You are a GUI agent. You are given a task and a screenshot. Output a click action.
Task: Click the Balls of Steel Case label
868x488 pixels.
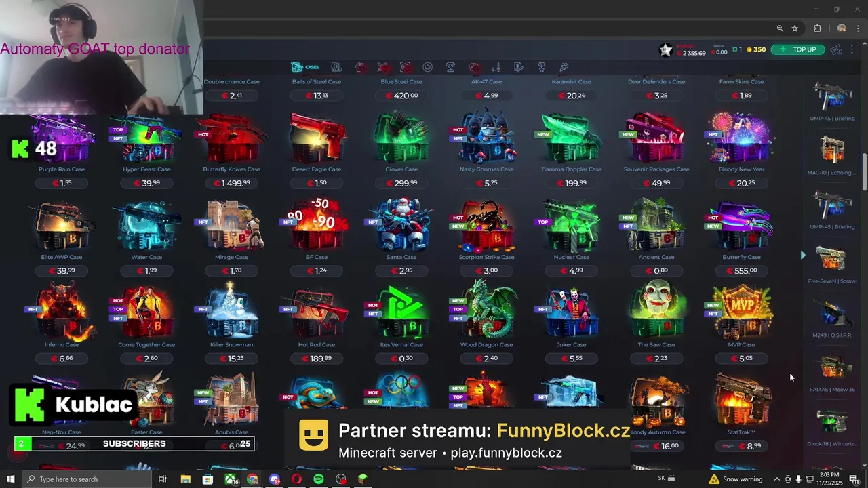click(x=317, y=81)
